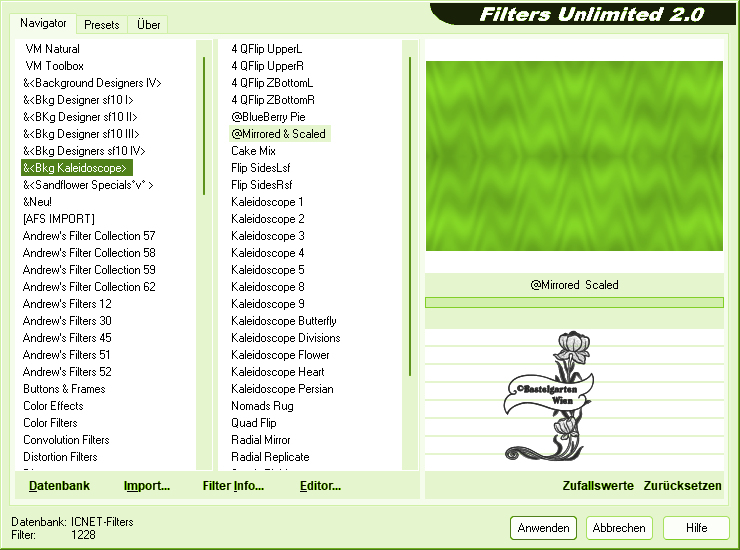This screenshot has height=550, width=740.
Task: Select &<Background Designers IV> category
Action: click(92, 83)
